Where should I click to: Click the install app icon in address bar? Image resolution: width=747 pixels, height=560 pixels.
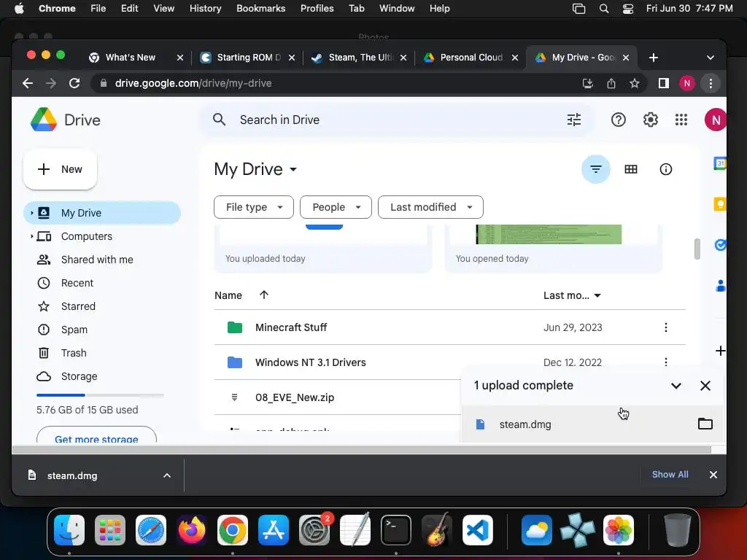(x=588, y=83)
